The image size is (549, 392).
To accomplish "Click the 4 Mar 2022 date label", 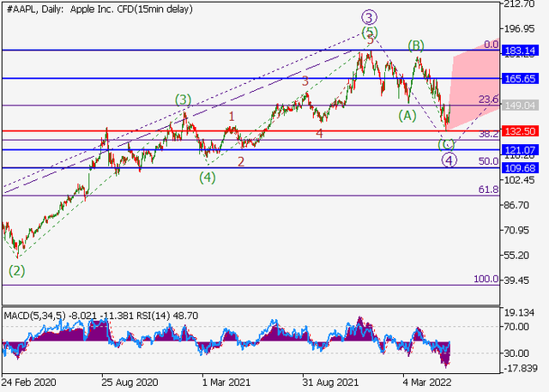I will 428,383.
